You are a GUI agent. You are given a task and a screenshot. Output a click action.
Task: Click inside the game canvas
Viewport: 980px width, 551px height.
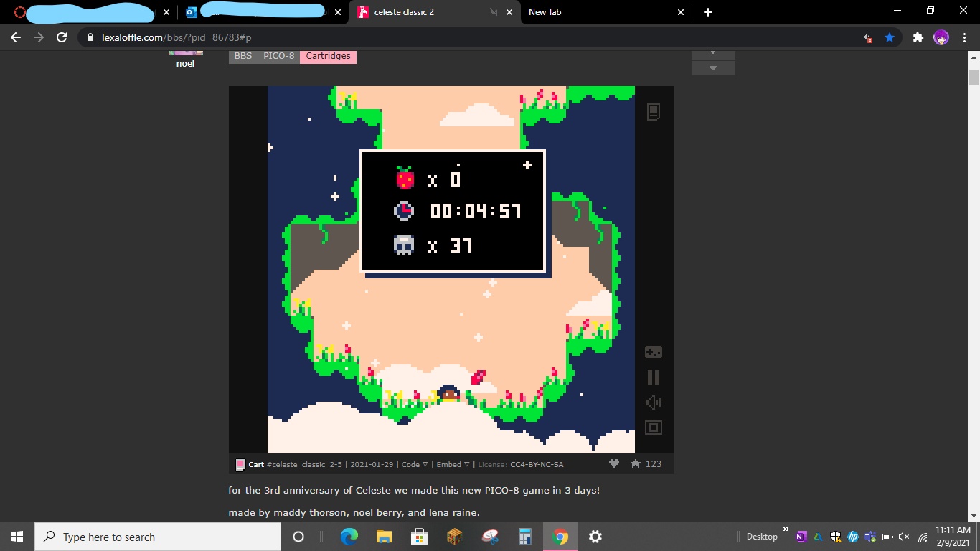(x=451, y=270)
